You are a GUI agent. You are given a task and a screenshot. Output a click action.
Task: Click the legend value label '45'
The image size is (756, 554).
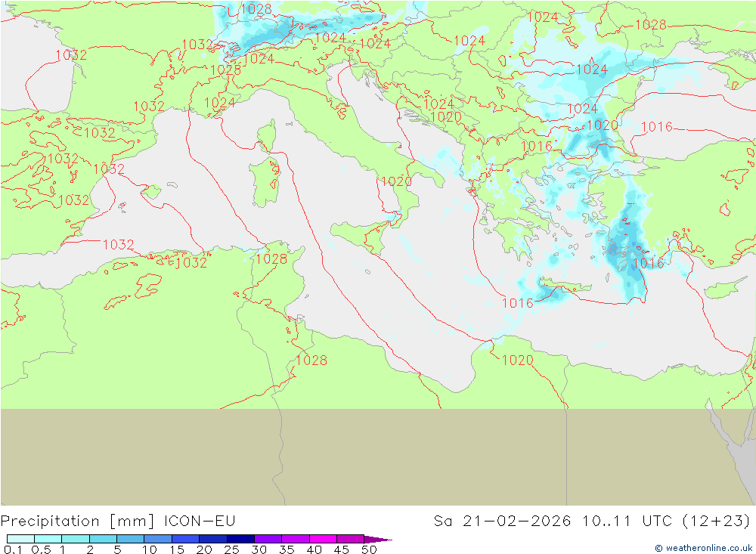[342, 549]
